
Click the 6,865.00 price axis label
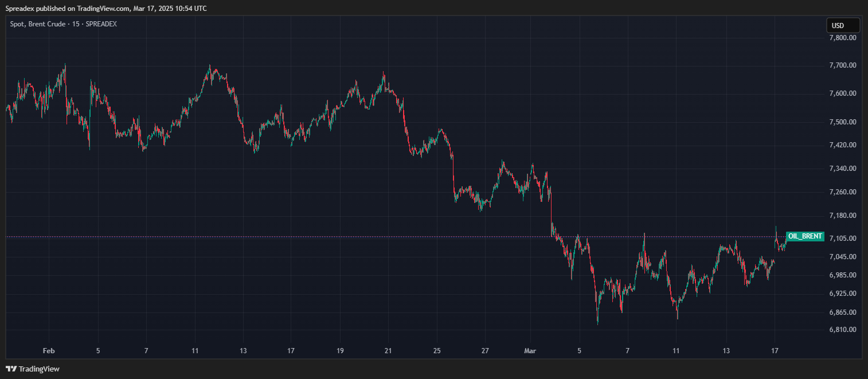843,312
